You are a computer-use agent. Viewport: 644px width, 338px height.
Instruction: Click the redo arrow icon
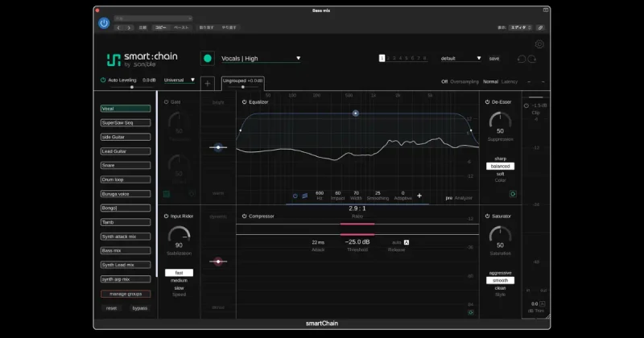[532, 59]
